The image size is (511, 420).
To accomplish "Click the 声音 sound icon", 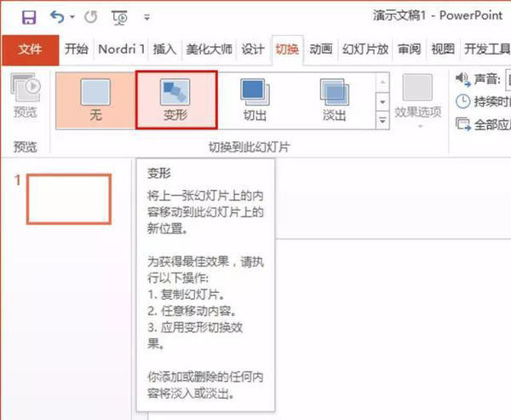I will pyautogui.click(x=462, y=79).
